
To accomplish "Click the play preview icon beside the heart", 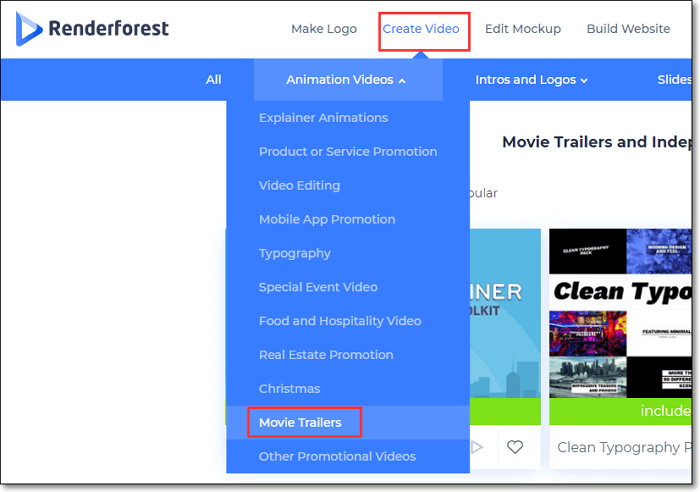I will 477,447.
